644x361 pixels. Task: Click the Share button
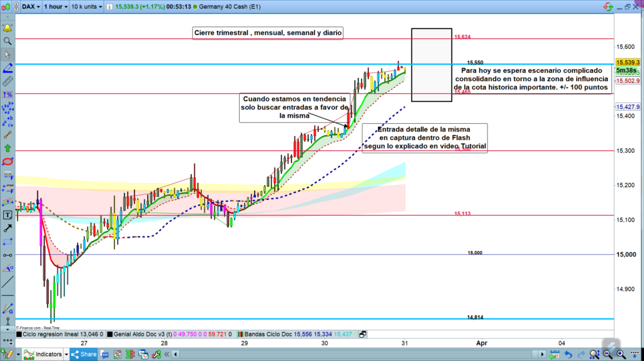pos(84,355)
